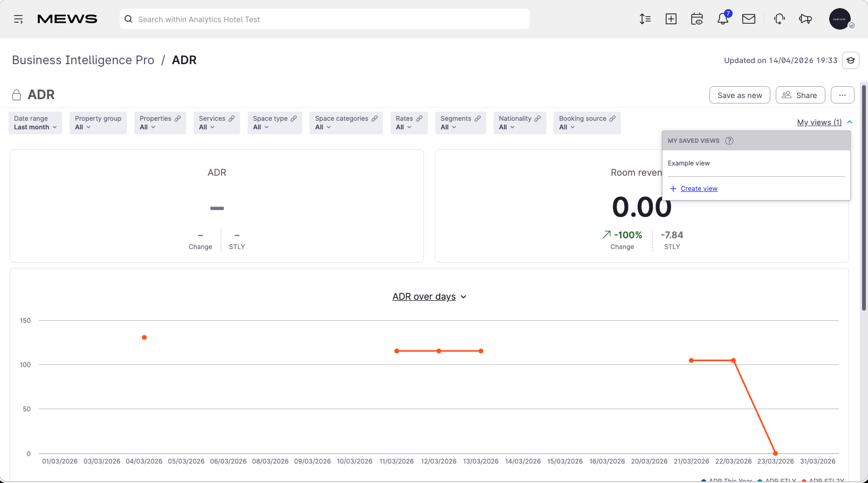Click the Save as new button
This screenshot has width=868, height=483.
point(740,95)
